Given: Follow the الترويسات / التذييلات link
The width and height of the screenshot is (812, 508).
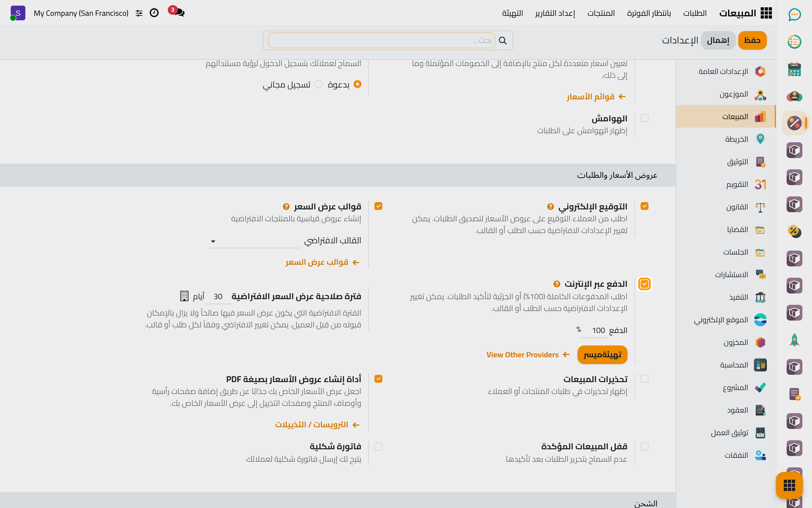Looking at the screenshot, I should point(317,425).
